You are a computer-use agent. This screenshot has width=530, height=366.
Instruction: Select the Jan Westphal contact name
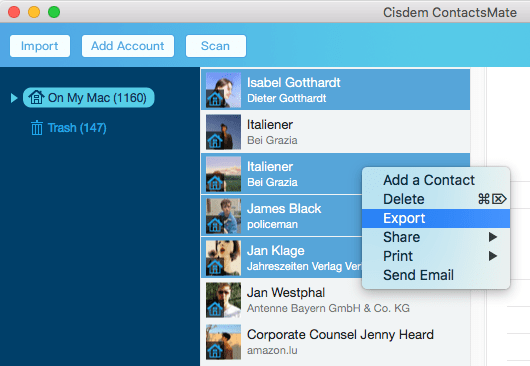[x=286, y=293]
